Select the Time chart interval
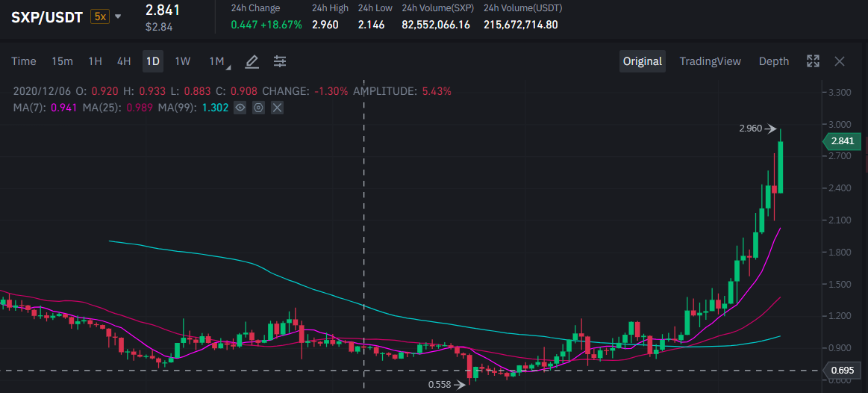The height and width of the screenshot is (393, 868). point(24,61)
